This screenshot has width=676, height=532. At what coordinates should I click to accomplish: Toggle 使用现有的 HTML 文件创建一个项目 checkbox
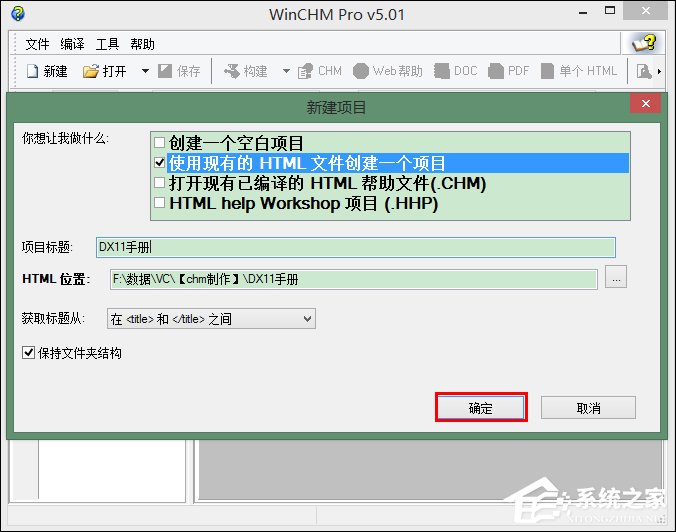tap(160, 163)
